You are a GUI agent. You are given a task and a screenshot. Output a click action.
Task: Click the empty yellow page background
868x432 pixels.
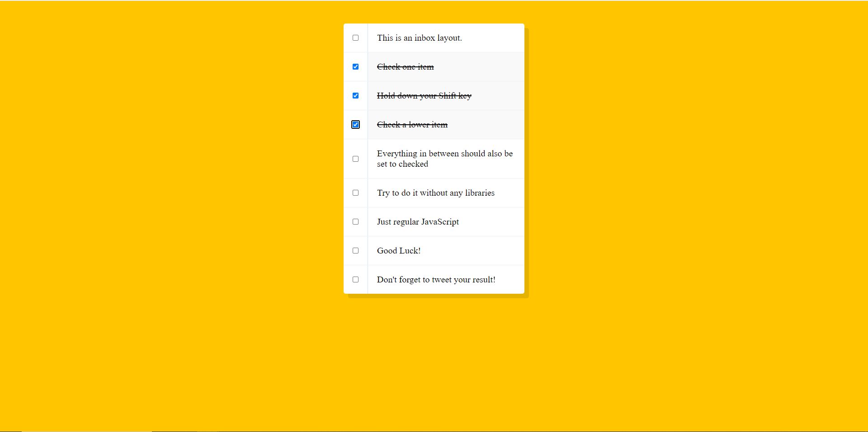pyautogui.click(x=181, y=226)
